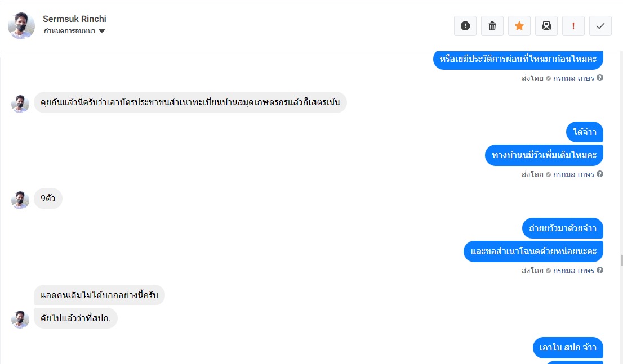Click help icon below และขอสำเนาโฉนดด้วยหน่อยนะคะ message

(x=600, y=271)
